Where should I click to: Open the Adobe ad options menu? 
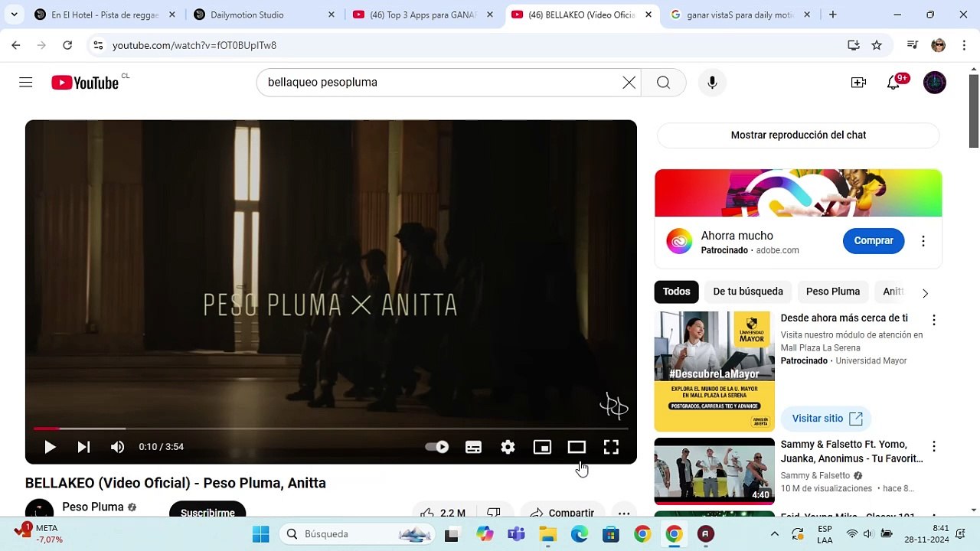(x=923, y=240)
